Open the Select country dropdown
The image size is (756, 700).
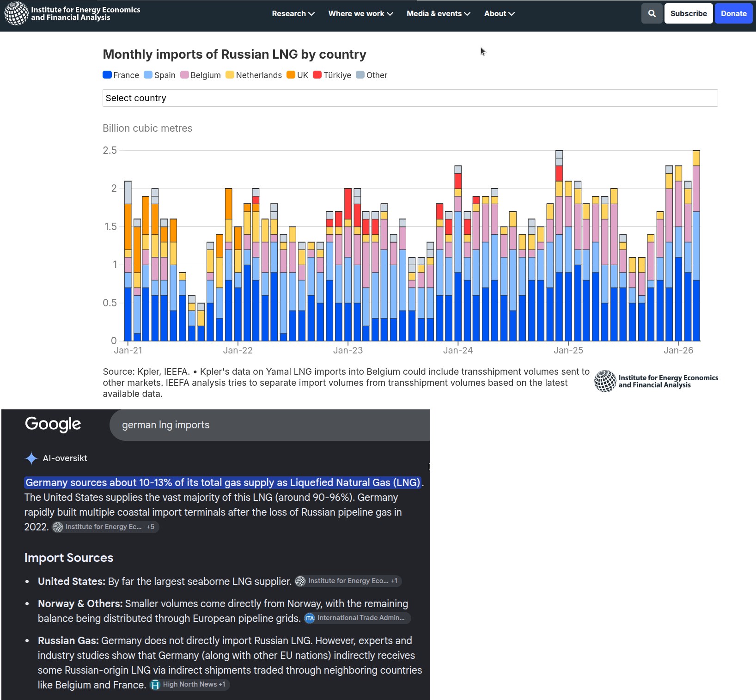(x=410, y=98)
